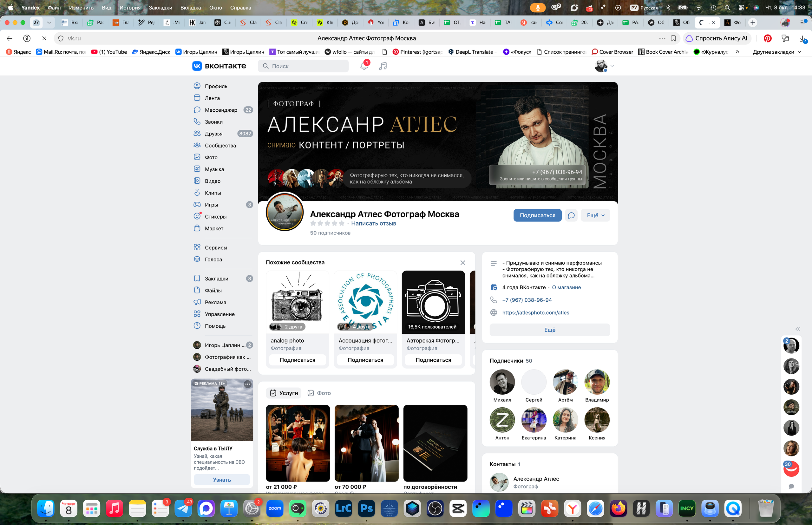Open the Другие закладки folder dropdown
The height and width of the screenshot is (525, 812).
point(777,52)
